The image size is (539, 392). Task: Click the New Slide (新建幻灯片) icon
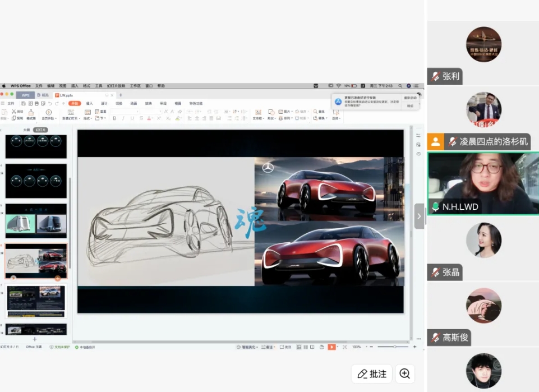[x=70, y=112]
